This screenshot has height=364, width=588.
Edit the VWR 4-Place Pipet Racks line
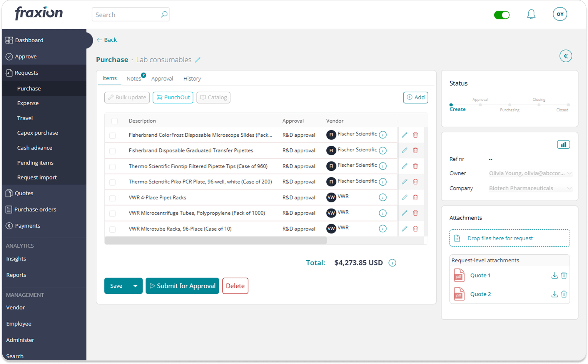pyautogui.click(x=405, y=197)
